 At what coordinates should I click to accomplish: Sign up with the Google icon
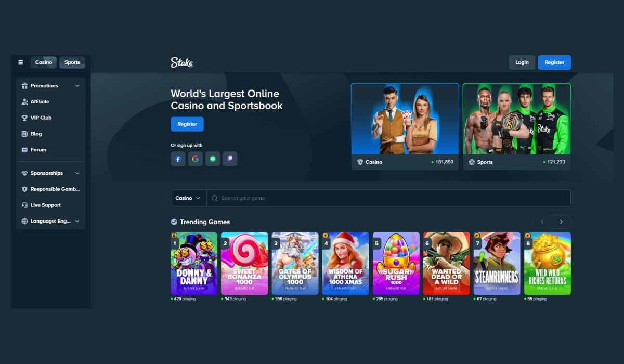(x=195, y=159)
